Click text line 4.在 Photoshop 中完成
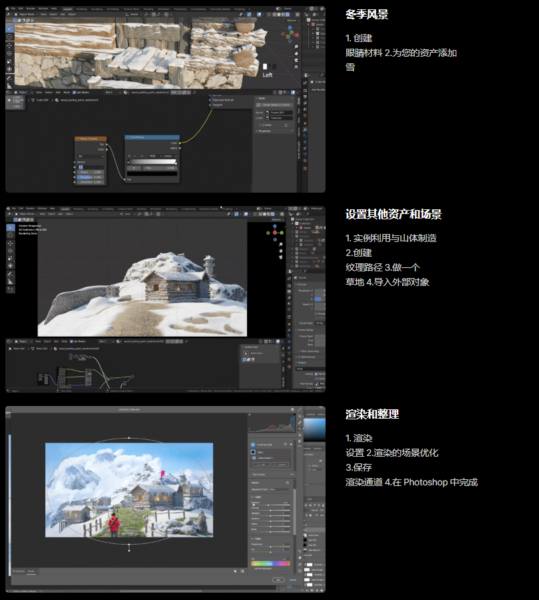Screen dimensions: 539x600 click(x=431, y=482)
